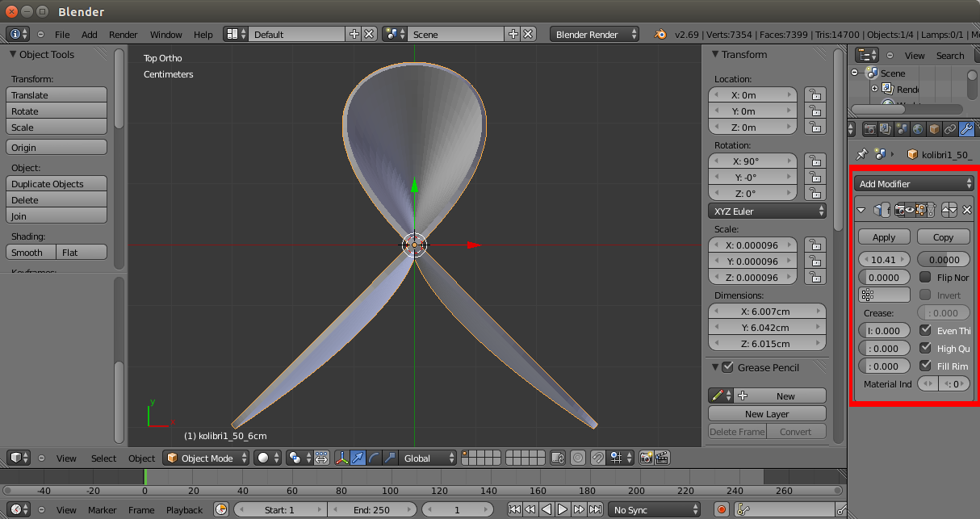Select the rotate manipulator arc icon
Viewport: 980px width, 519px height.
373,458
